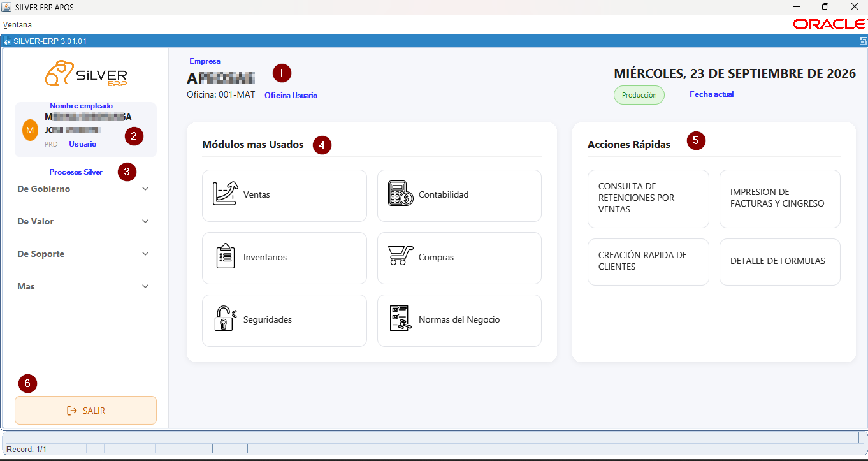868x461 pixels.
Task: Click the orange user avatar circle M
Action: (30, 130)
